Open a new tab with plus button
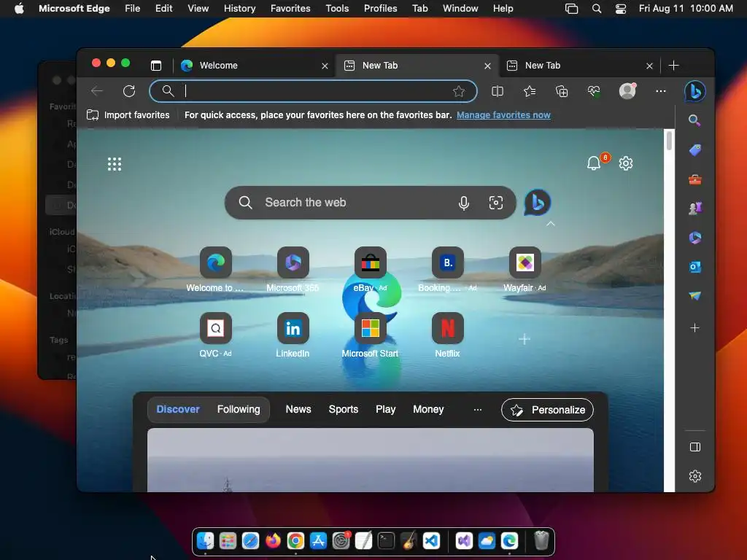 tap(673, 65)
